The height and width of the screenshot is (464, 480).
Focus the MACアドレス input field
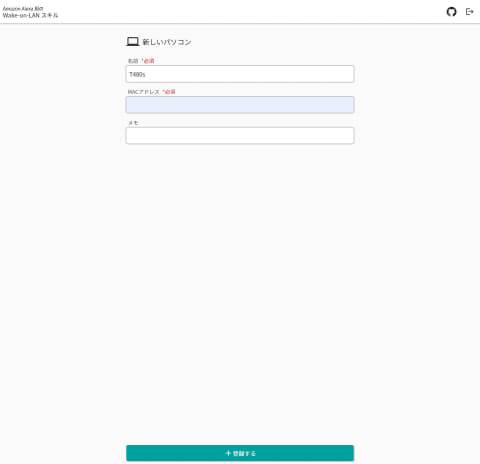point(240,105)
